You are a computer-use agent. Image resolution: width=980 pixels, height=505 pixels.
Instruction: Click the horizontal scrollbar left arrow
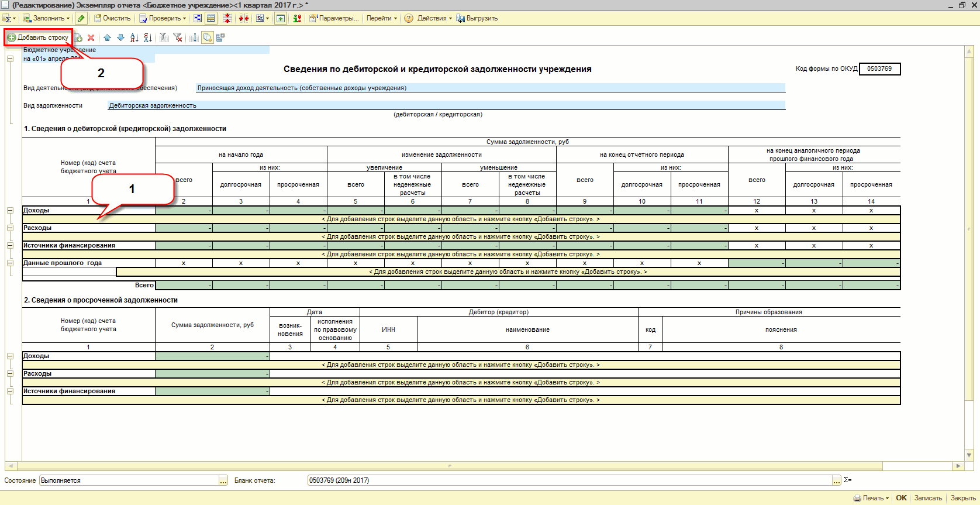tap(11, 466)
